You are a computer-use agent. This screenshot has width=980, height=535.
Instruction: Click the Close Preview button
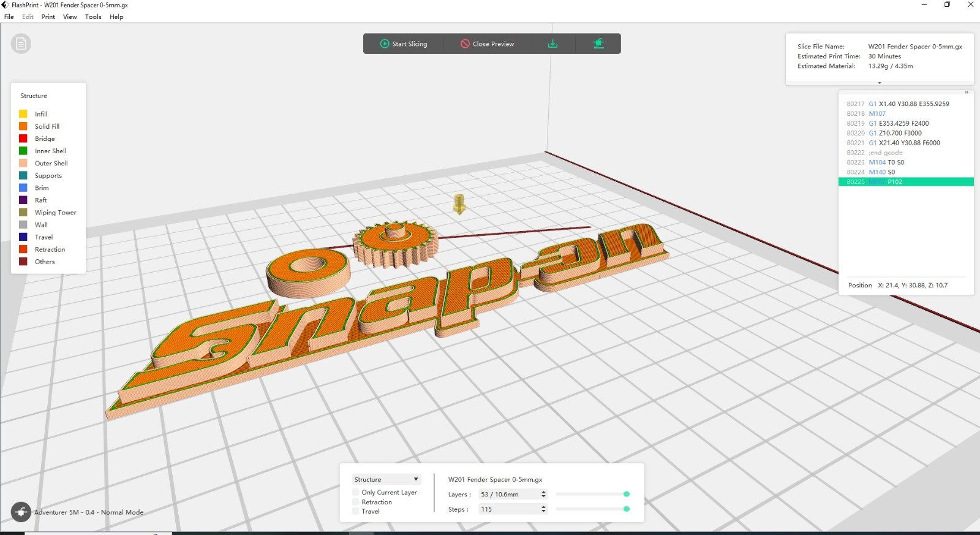[x=487, y=44]
